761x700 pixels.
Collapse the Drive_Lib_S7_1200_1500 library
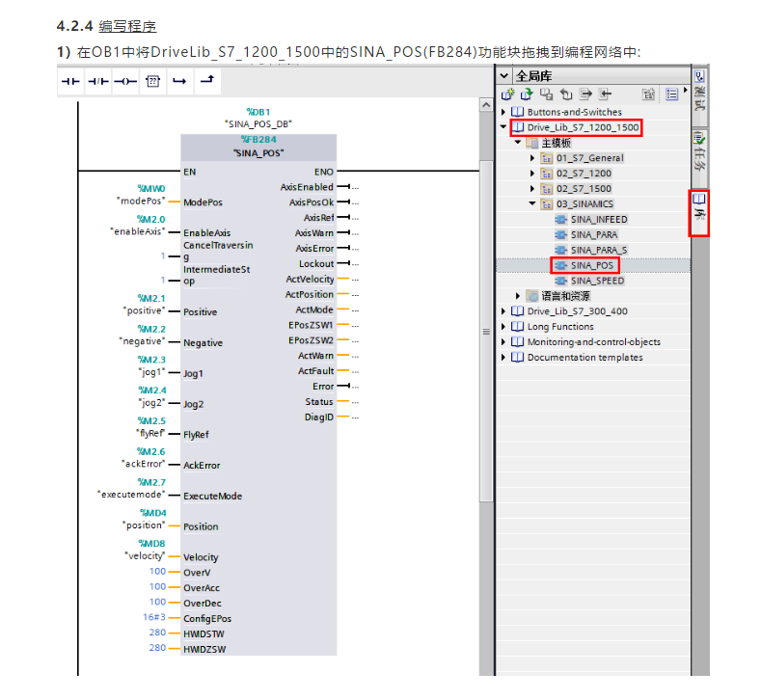pos(503,127)
